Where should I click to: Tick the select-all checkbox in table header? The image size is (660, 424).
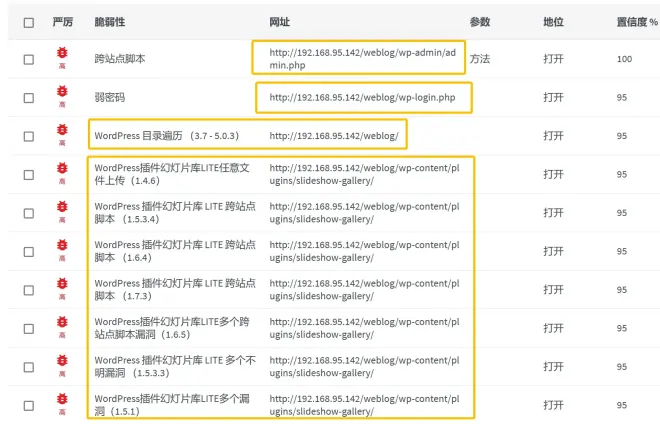coord(29,22)
